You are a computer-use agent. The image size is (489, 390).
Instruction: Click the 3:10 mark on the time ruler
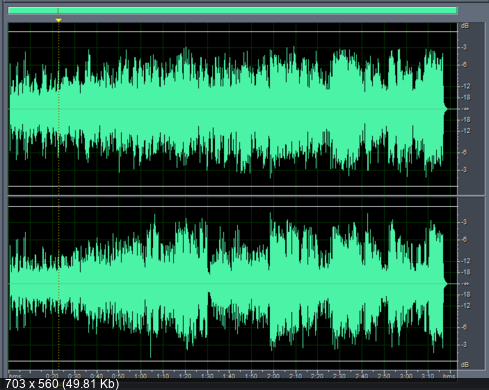point(428,376)
